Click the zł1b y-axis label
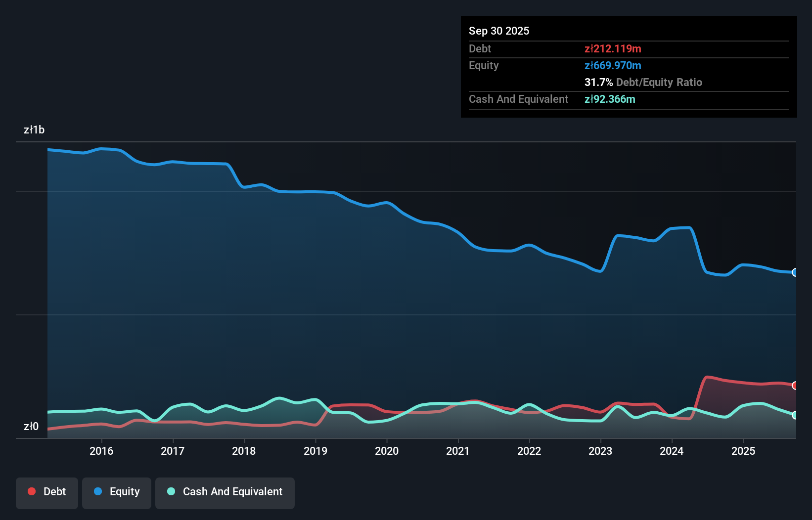 point(34,130)
